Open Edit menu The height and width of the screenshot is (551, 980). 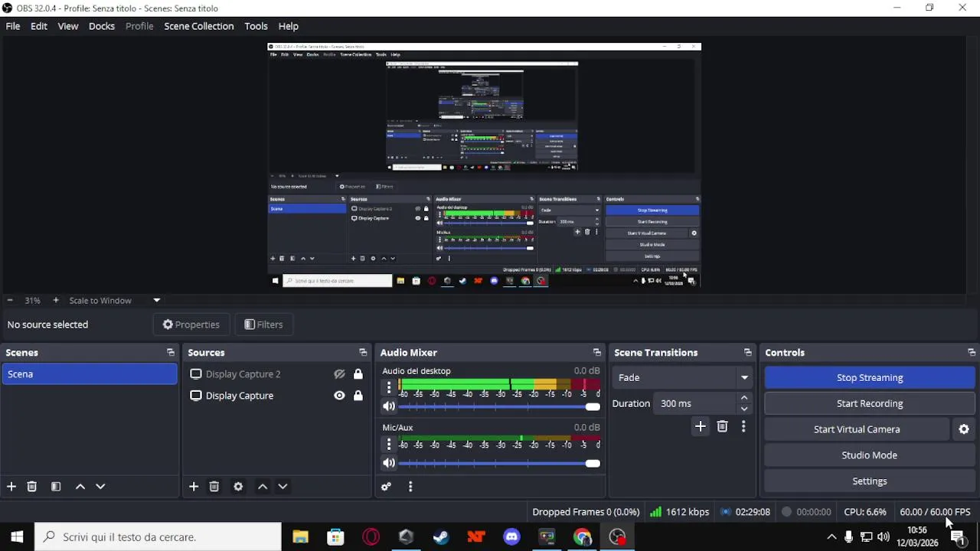pos(39,26)
